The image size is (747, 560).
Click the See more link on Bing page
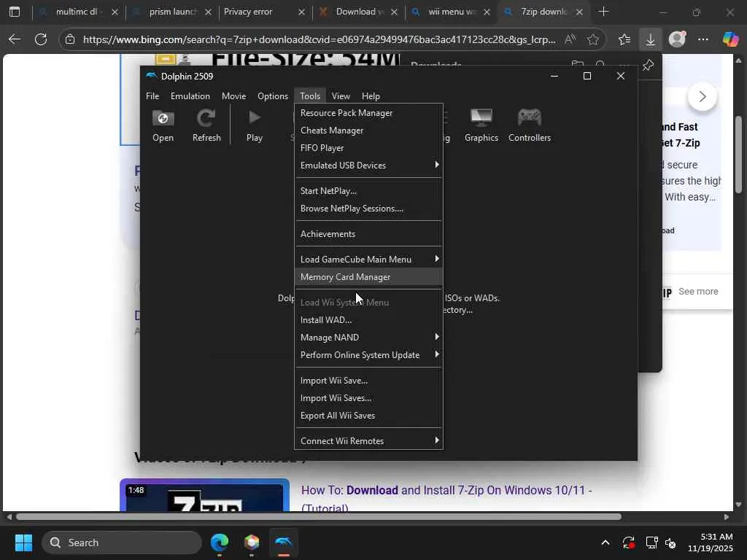coord(698,292)
